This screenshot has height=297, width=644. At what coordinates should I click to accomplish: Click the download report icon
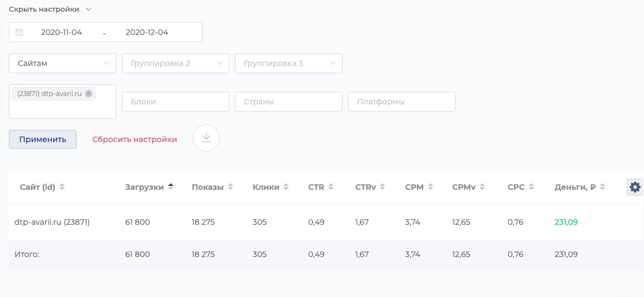pos(206,138)
